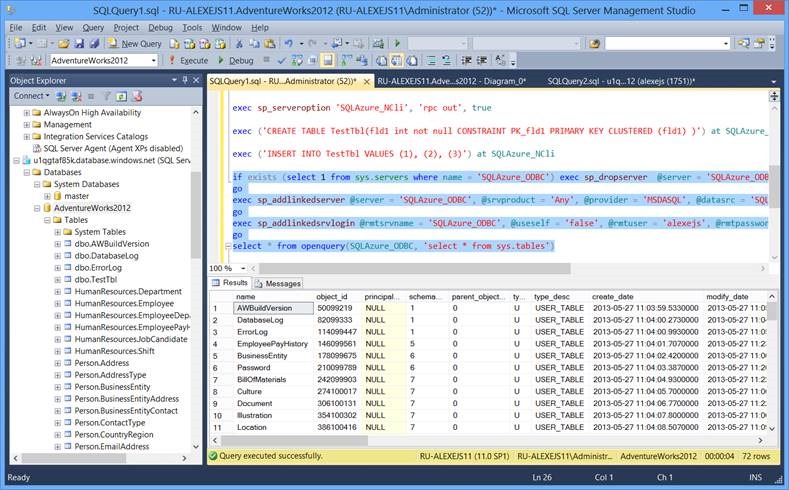Start the Debug button

tap(235, 60)
